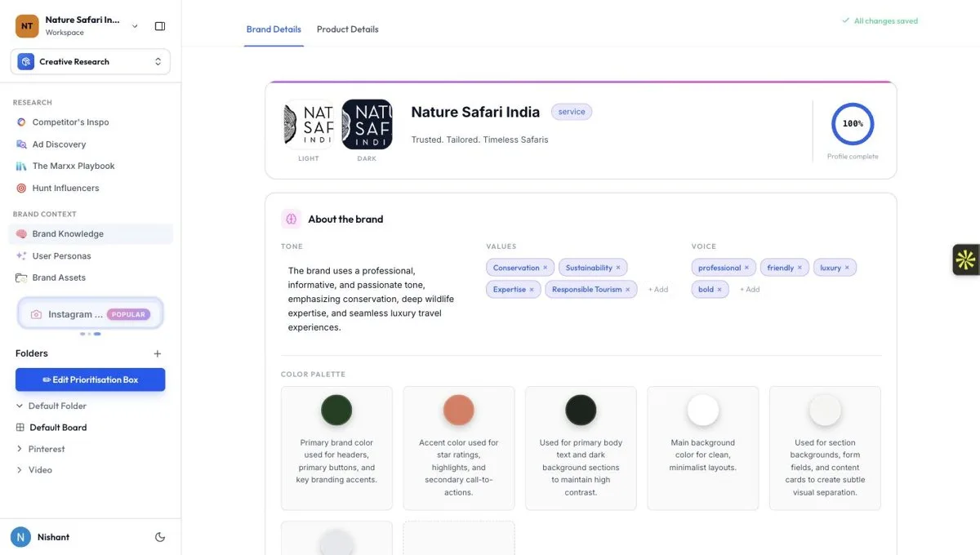Screen dimensions: 980x555
Task: Click the Nishant user avatar
Action: tap(21, 537)
